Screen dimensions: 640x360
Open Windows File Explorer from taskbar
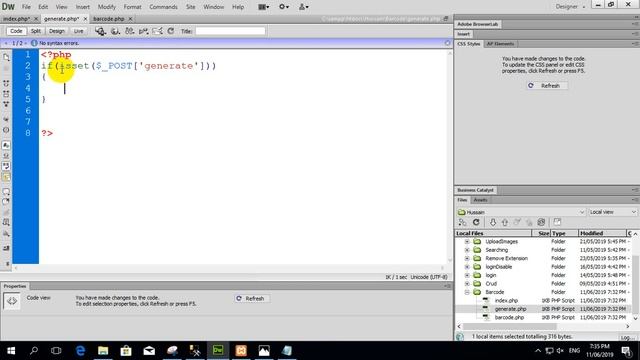pos(103,350)
